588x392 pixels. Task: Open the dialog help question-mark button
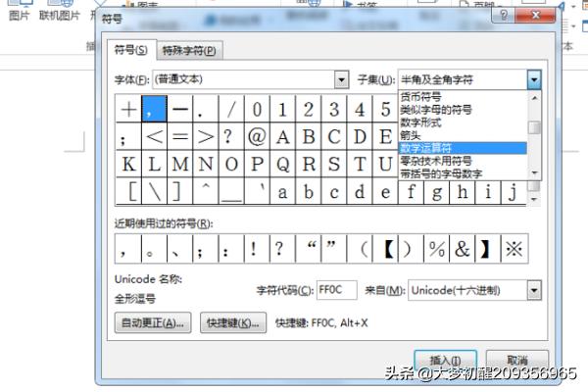[x=504, y=15]
